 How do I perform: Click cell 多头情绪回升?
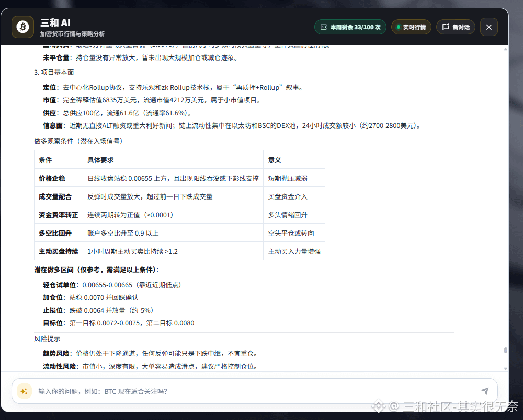[294, 215]
